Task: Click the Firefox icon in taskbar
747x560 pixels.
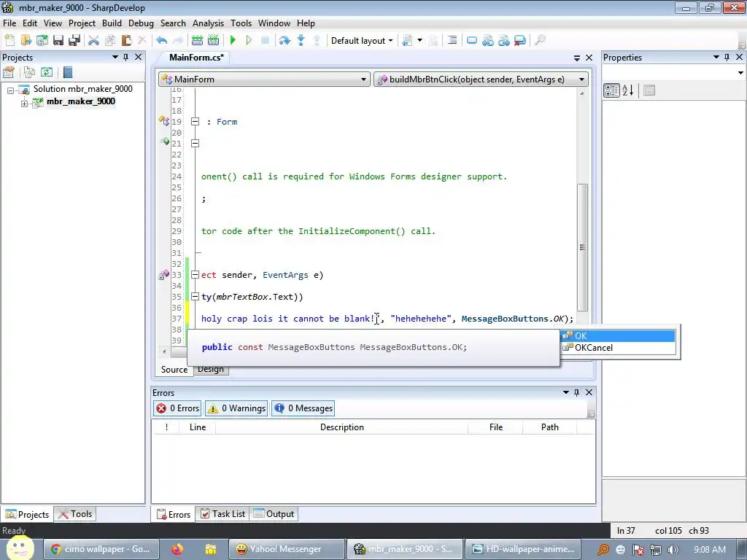Action: click(177, 549)
